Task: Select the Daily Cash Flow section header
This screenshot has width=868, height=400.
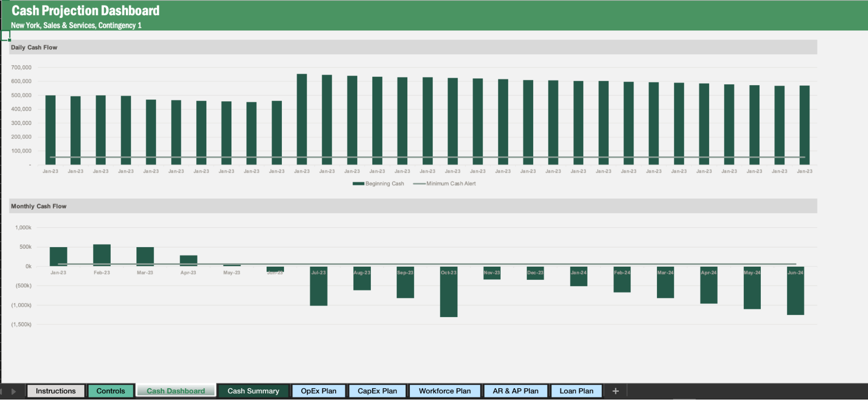Action: coord(33,47)
